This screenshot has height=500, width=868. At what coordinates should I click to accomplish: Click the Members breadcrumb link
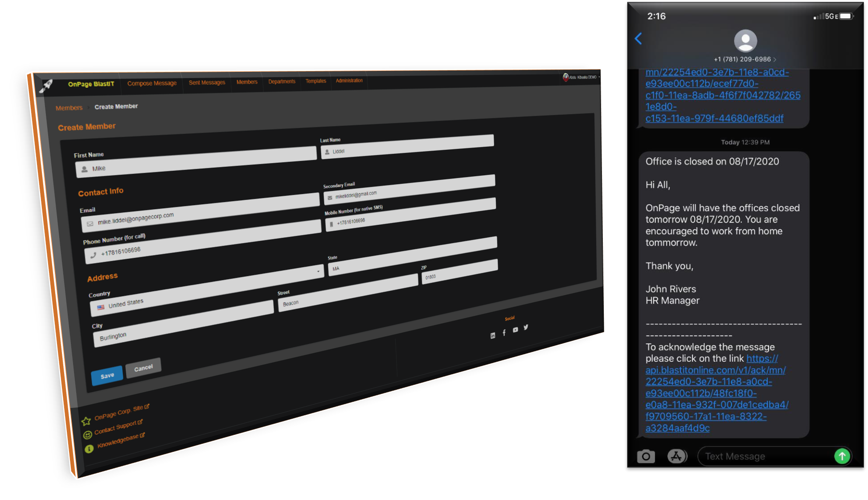coord(69,108)
